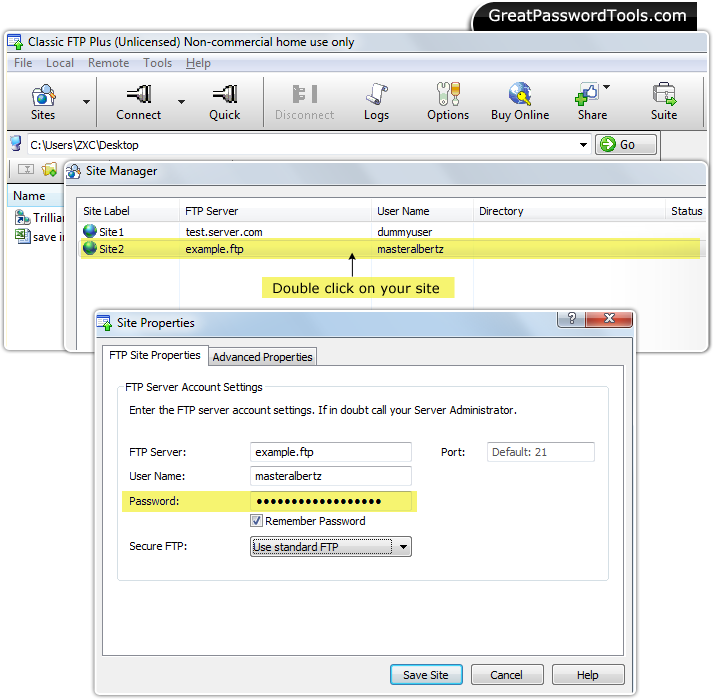Select Site1 row in Site Manager

click(x=391, y=232)
